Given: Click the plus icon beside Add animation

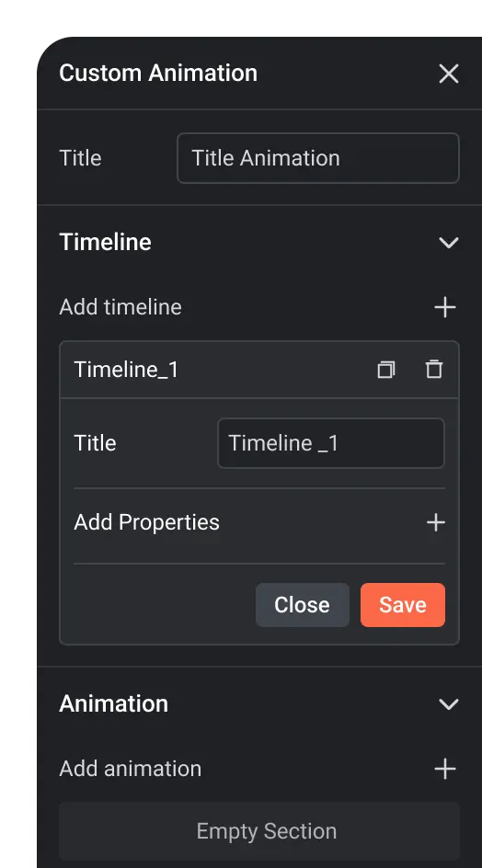Looking at the screenshot, I should pyautogui.click(x=445, y=769).
